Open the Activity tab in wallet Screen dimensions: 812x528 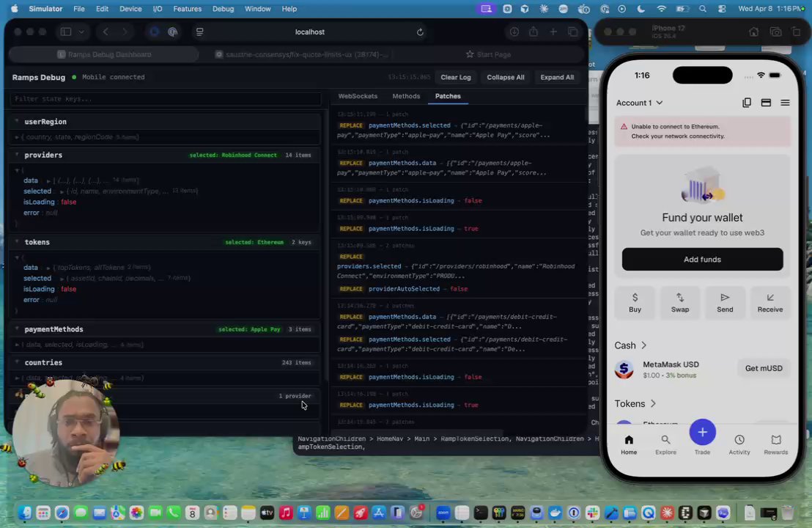point(739,444)
